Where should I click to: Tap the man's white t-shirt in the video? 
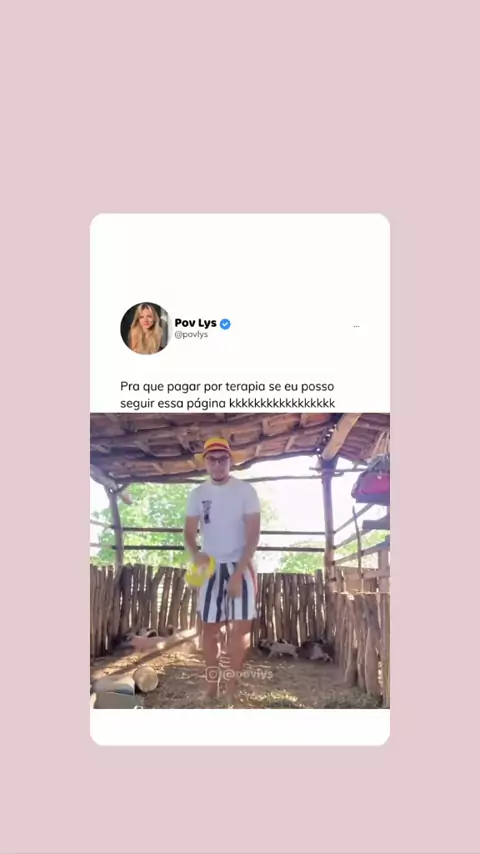[223, 519]
